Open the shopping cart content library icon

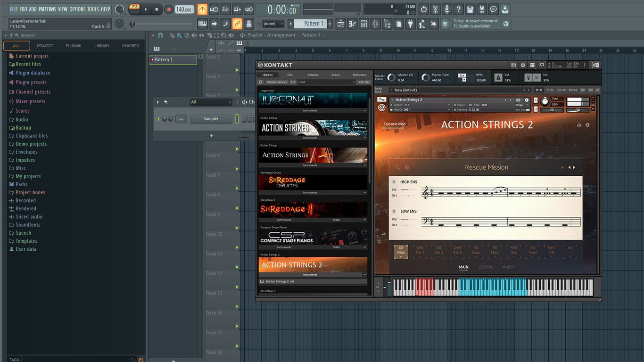coord(445,24)
